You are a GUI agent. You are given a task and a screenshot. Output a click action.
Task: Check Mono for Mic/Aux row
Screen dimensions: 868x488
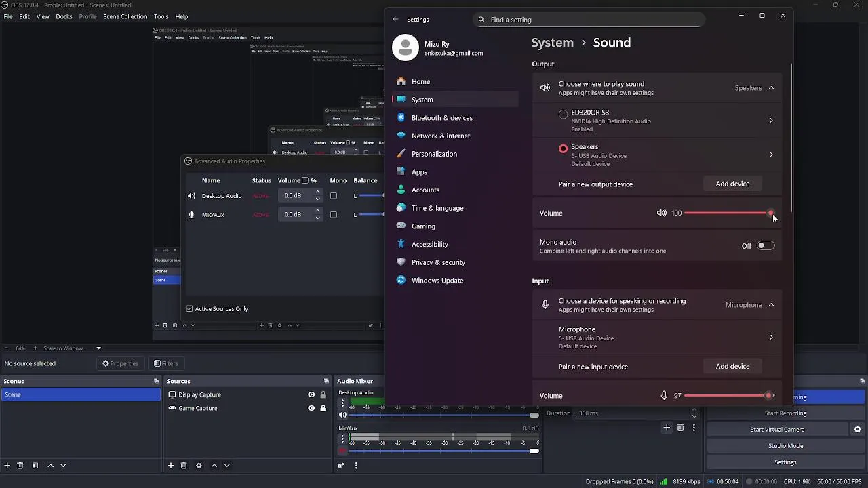click(x=333, y=215)
